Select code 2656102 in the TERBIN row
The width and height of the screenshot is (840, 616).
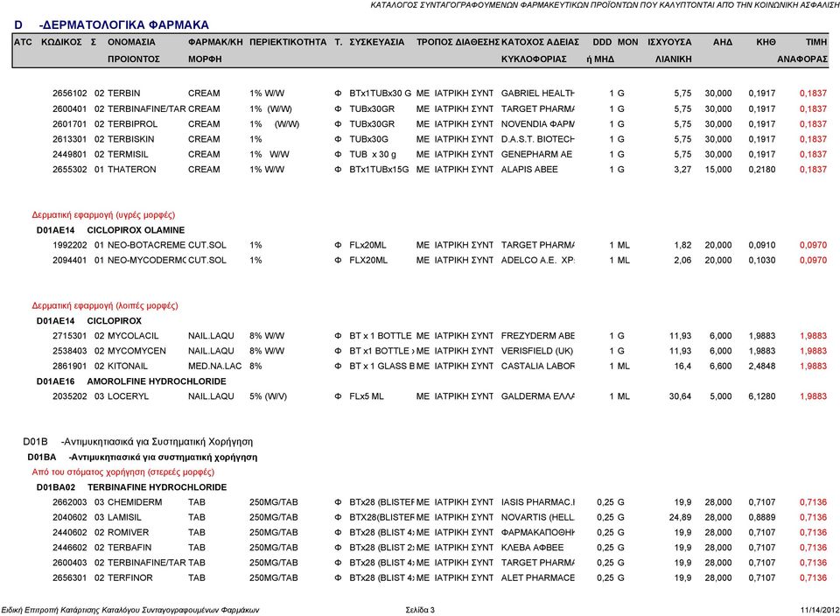[70, 94]
